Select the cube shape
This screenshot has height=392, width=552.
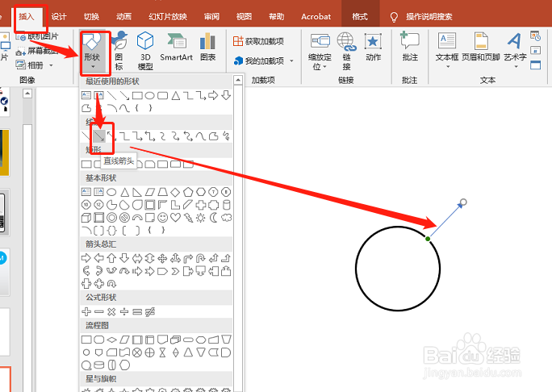[86, 218]
